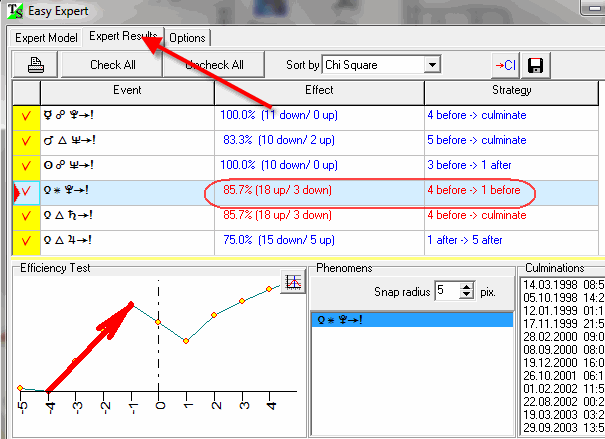Click the Easy Expert title bar icon
Screen dimensions: 605x439
click(11, 12)
